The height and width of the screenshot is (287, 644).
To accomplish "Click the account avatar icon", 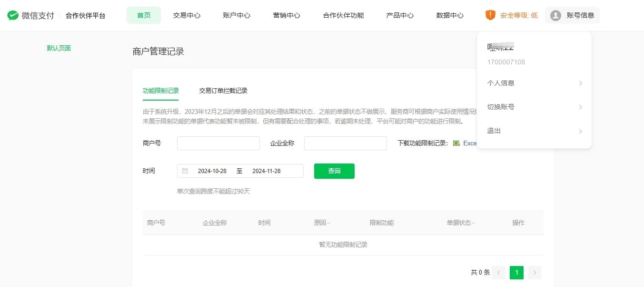I will point(555,16).
